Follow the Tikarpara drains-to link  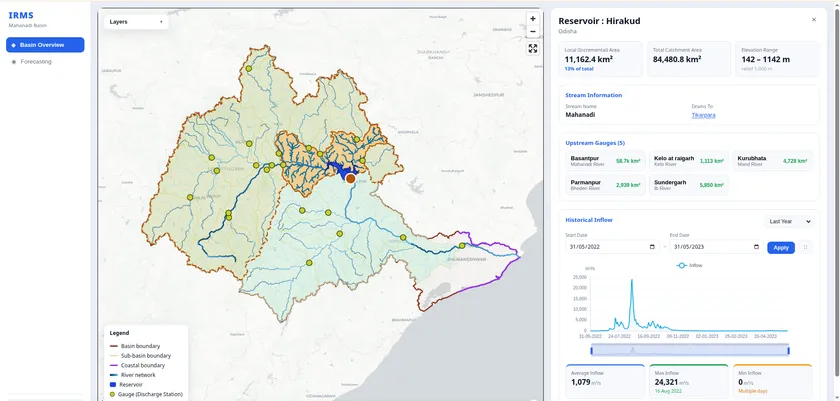pos(703,115)
